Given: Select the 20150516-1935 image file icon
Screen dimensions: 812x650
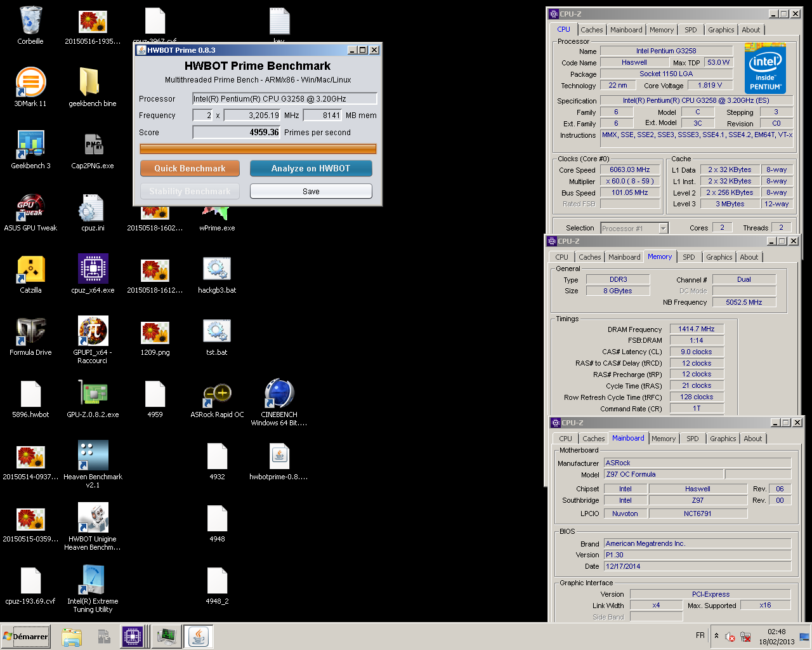Looking at the screenshot, I should (x=93, y=25).
